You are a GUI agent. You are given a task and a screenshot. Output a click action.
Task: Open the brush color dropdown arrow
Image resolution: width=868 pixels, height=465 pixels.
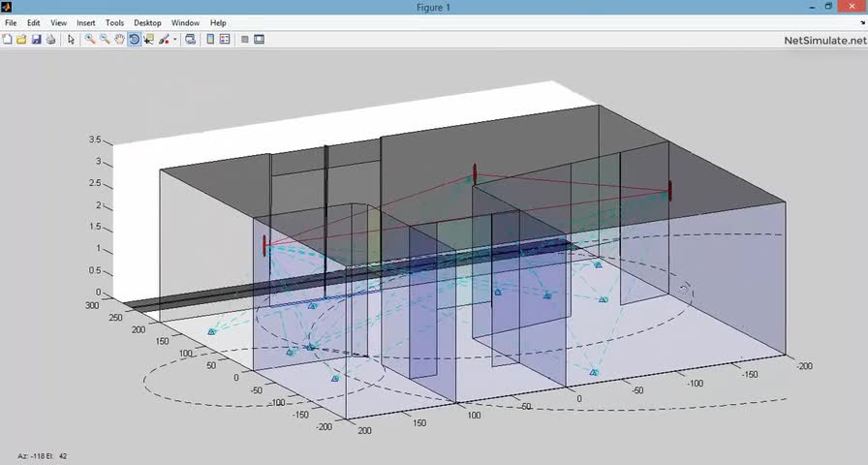coord(175,40)
